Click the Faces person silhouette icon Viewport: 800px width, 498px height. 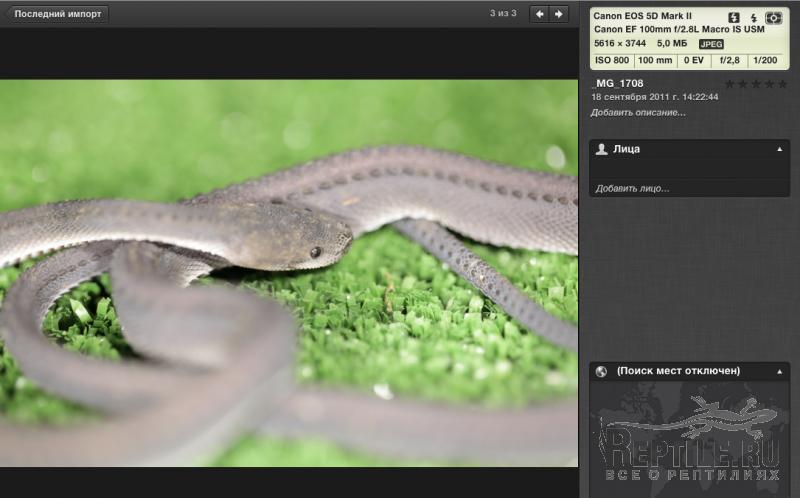coord(601,149)
